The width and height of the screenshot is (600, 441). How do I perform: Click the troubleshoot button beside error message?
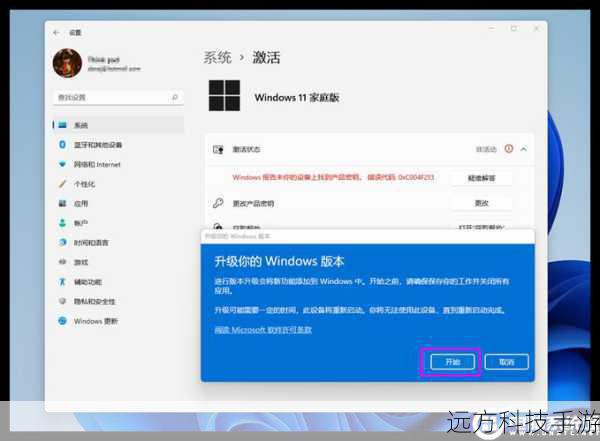click(x=481, y=178)
